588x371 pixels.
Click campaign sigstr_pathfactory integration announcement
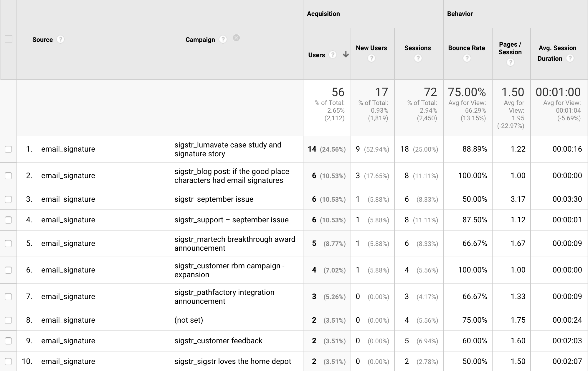(224, 297)
